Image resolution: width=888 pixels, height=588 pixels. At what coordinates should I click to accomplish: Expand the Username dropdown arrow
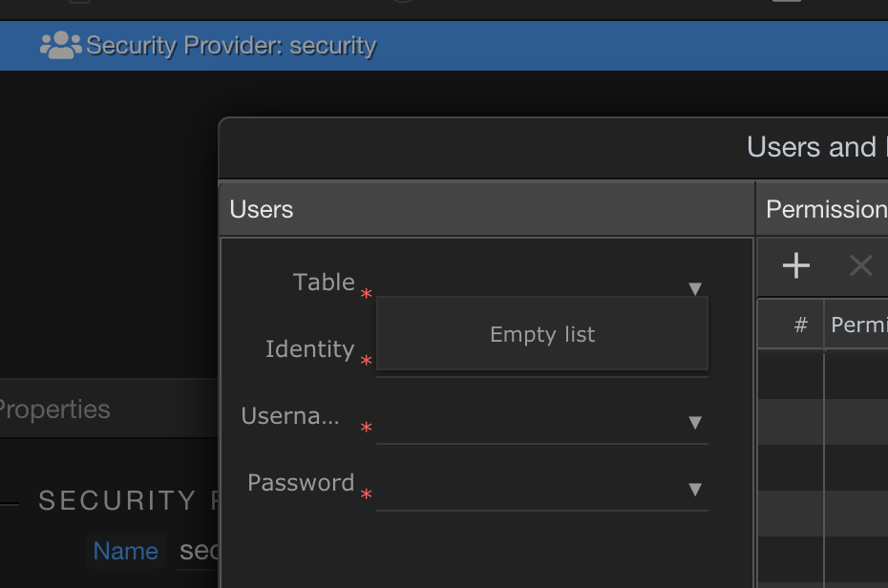pos(695,422)
